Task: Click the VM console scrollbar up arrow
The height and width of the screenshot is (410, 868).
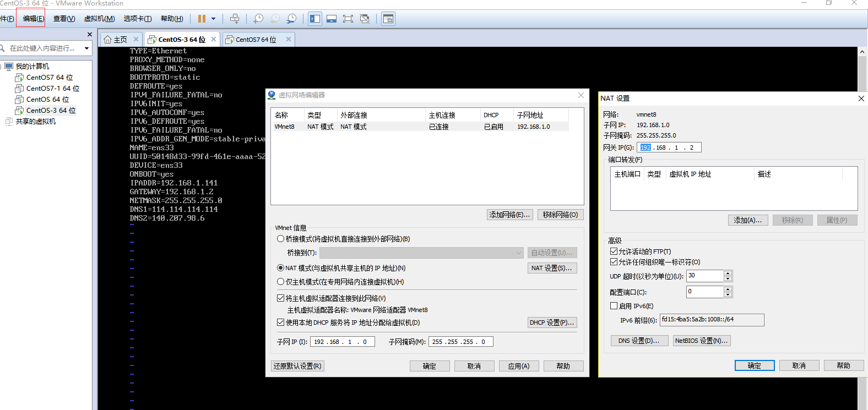Action: click(x=862, y=51)
